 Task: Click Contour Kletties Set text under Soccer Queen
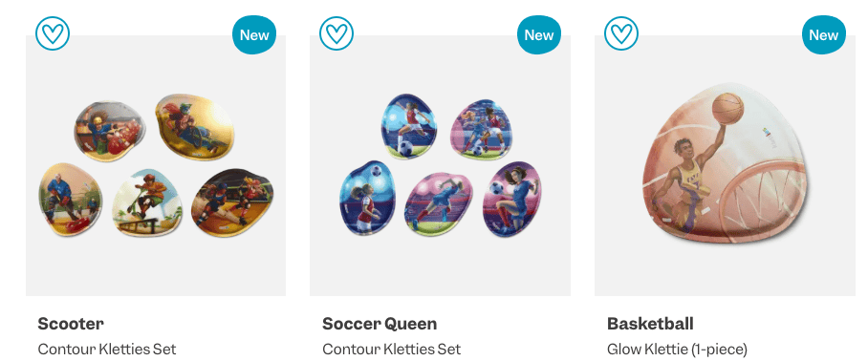[391, 350]
